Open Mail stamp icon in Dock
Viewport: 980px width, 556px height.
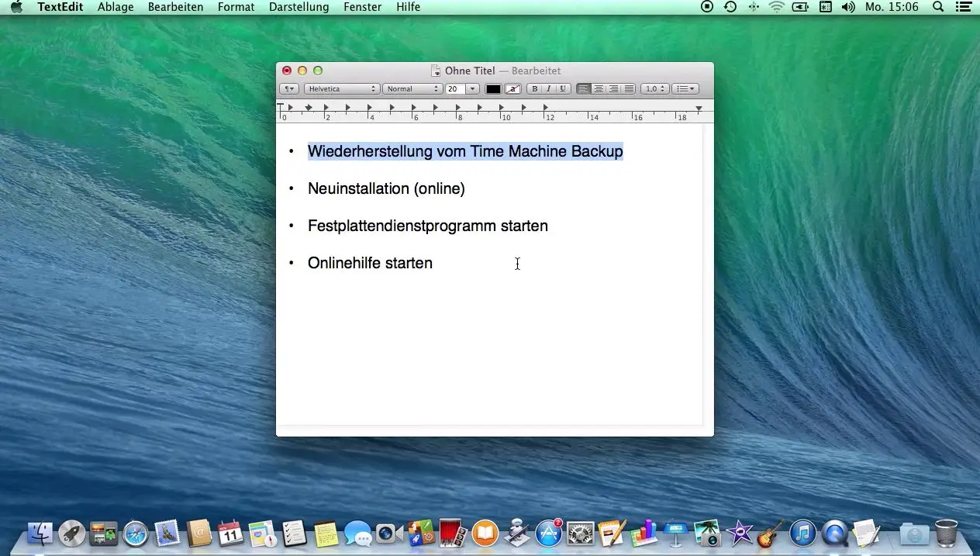(x=167, y=533)
